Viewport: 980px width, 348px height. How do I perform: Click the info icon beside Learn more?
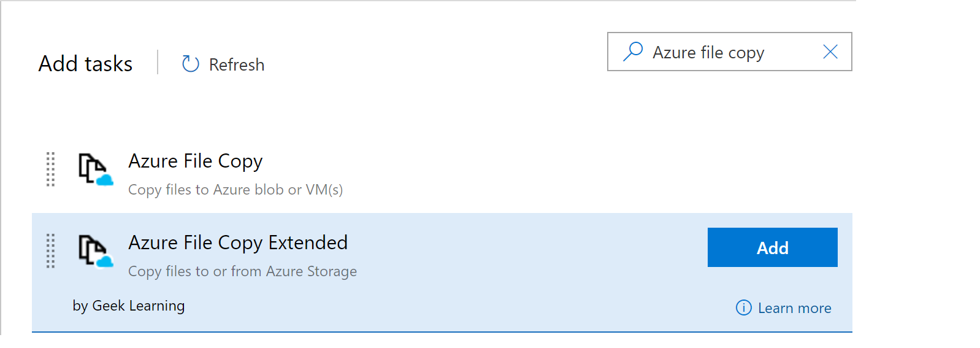tap(743, 307)
